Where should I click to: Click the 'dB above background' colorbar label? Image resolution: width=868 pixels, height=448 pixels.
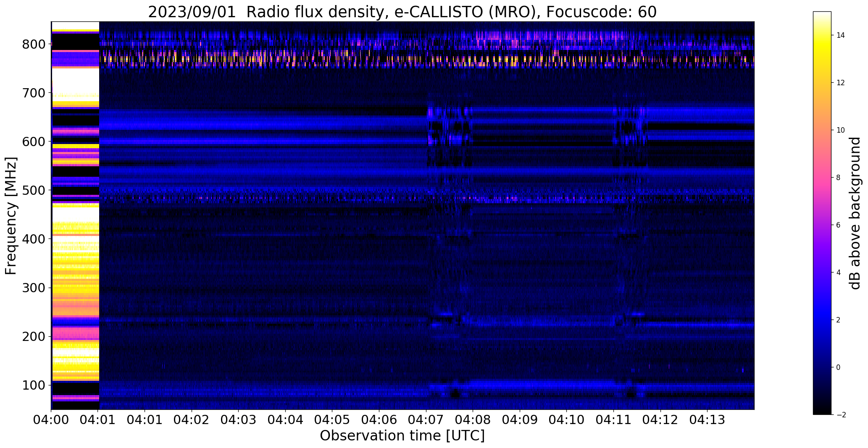point(855,213)
